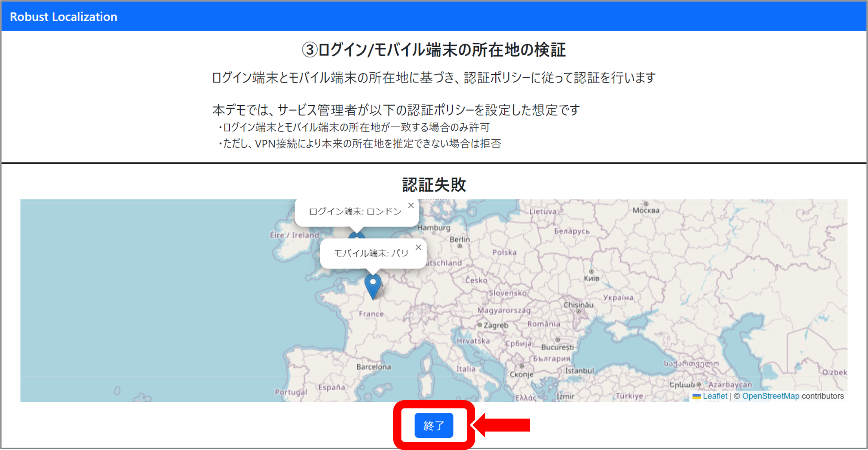The width and height of the screenshot is (868, 450).
Task: Open the Leaflet link in the attribution
Action: [715, 396]
